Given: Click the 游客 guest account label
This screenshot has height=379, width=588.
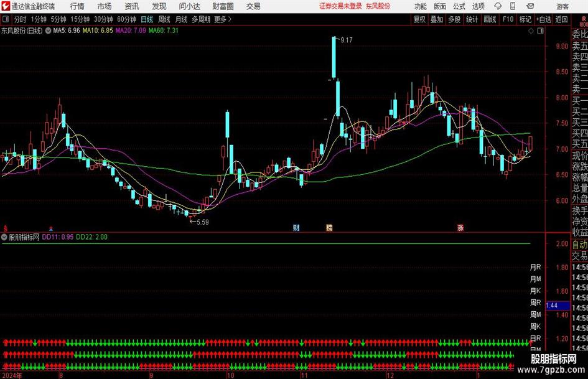Looking at the screenshot, I should click(x=562, y=6).
